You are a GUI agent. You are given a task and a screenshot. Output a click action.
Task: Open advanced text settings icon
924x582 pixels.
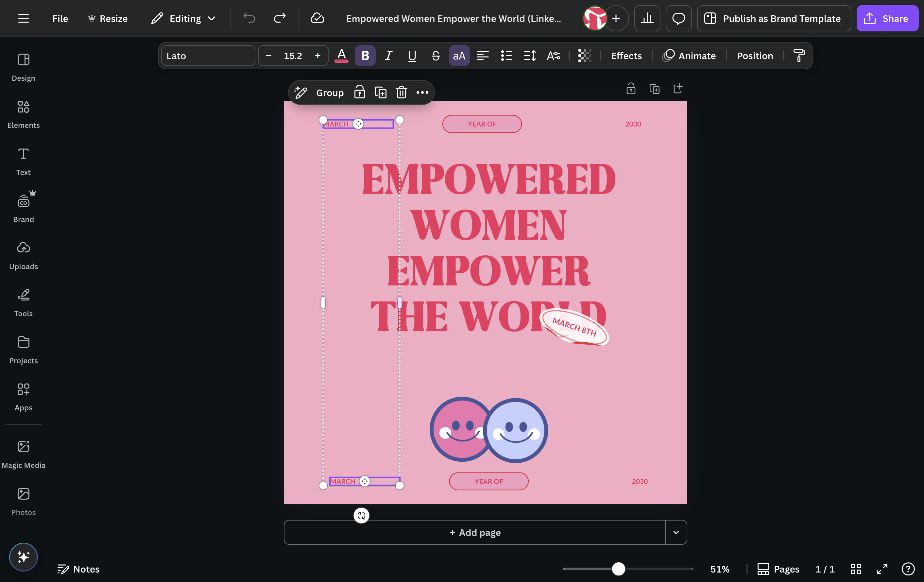553,56
